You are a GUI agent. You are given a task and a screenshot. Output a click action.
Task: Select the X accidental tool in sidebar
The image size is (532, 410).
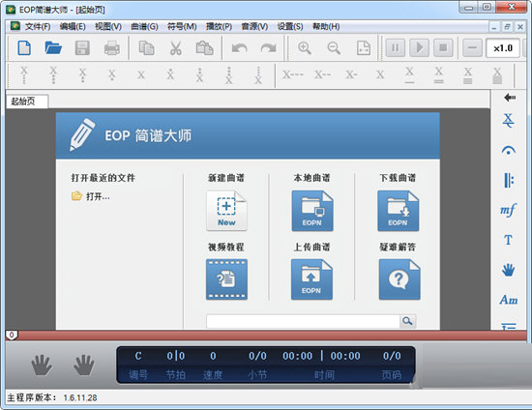(x=508, y=120)
